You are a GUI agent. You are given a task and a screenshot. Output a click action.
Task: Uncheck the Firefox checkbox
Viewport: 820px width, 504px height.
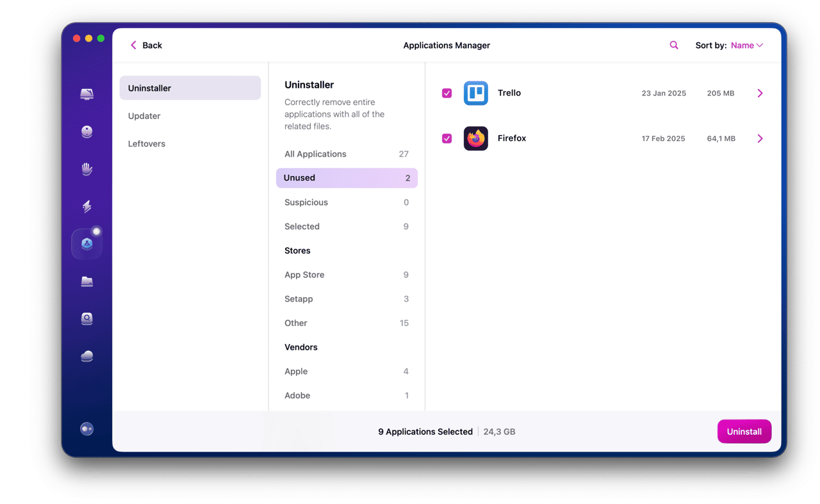click(x=447, y=138)
